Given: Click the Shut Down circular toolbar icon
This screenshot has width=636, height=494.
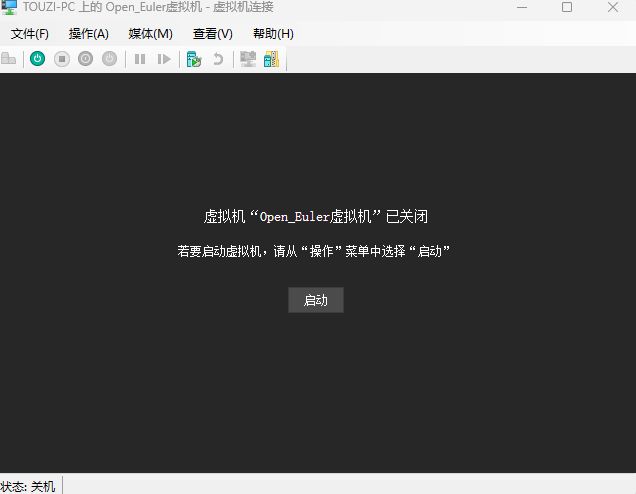Looking at the screenshot, I should pos(86,59).
